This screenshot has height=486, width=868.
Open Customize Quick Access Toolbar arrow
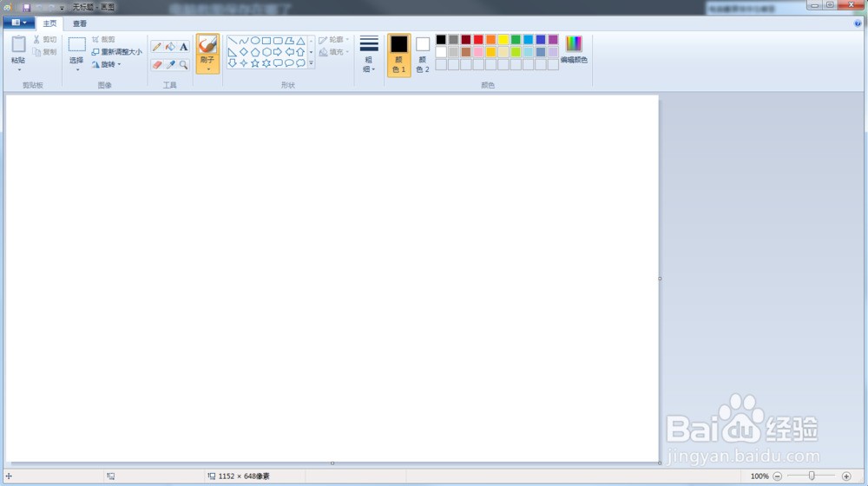click(x=62, y=9)
